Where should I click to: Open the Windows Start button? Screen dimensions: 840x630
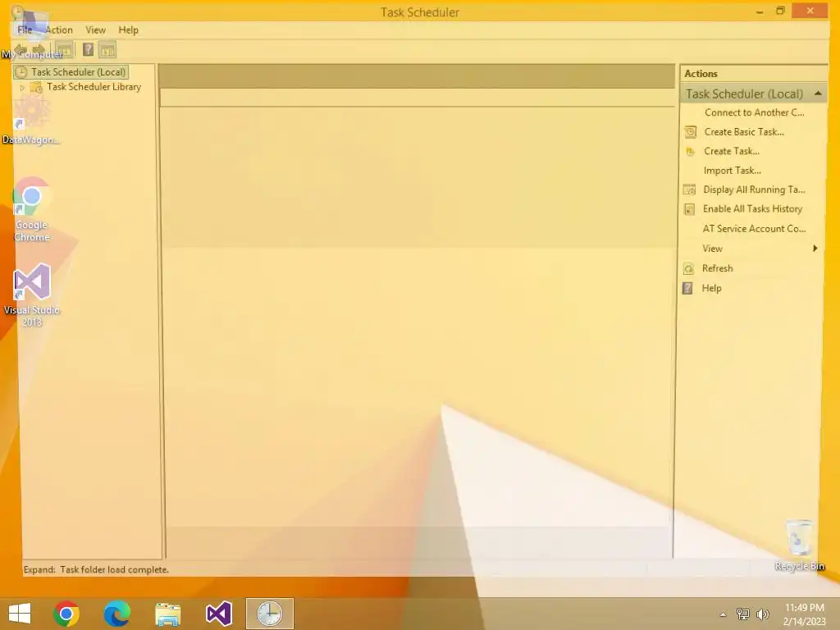[20, 614]
